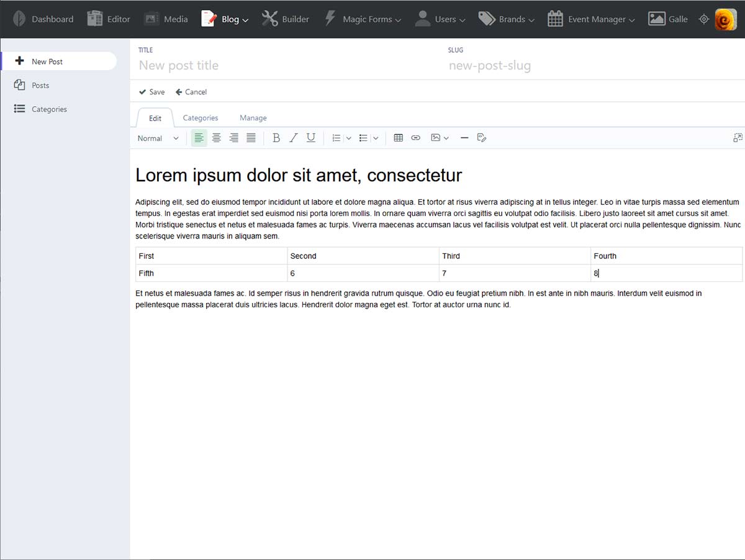Click table cell '6'
This screenshot has height=560, width=745.
coord(363,273)
